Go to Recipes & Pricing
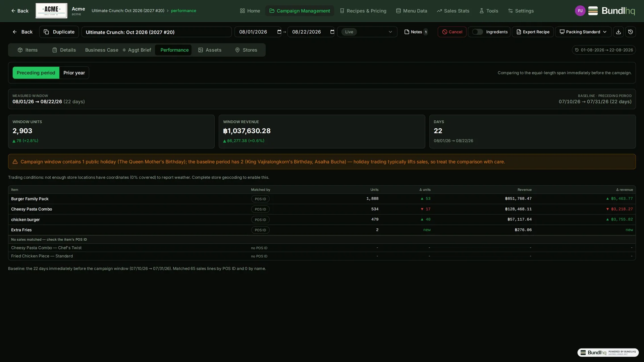This screenshot has height=362, width=644. tap(363, 11)
